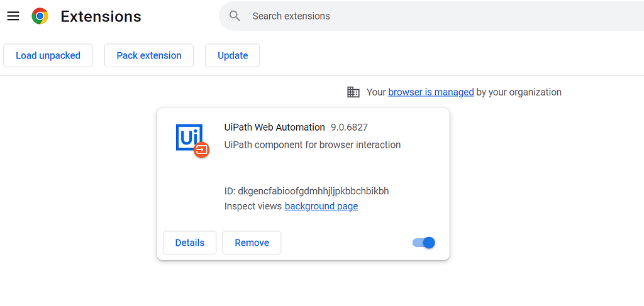Image resolution: width=644 pixels, height=306 pixels.
Task: Click the orange badge on UiPath icon
Action: pyautogui.click(x=201, y=150)
